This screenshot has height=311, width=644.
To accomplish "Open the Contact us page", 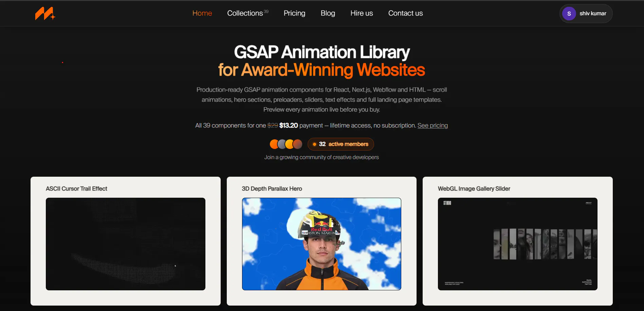I will (405, 13).
